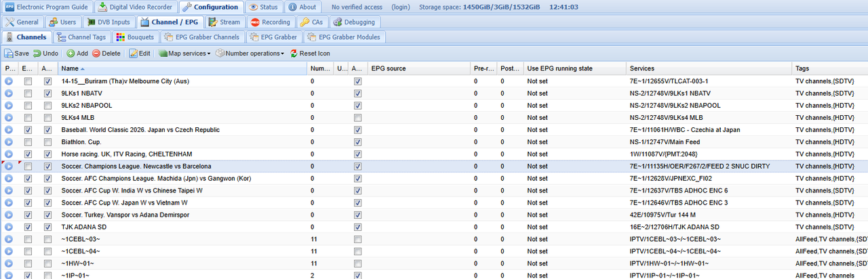Play the ~1CEBL~03~ channel stream
The width and height of the screenshot is (868, 279).
coord(9,239)
